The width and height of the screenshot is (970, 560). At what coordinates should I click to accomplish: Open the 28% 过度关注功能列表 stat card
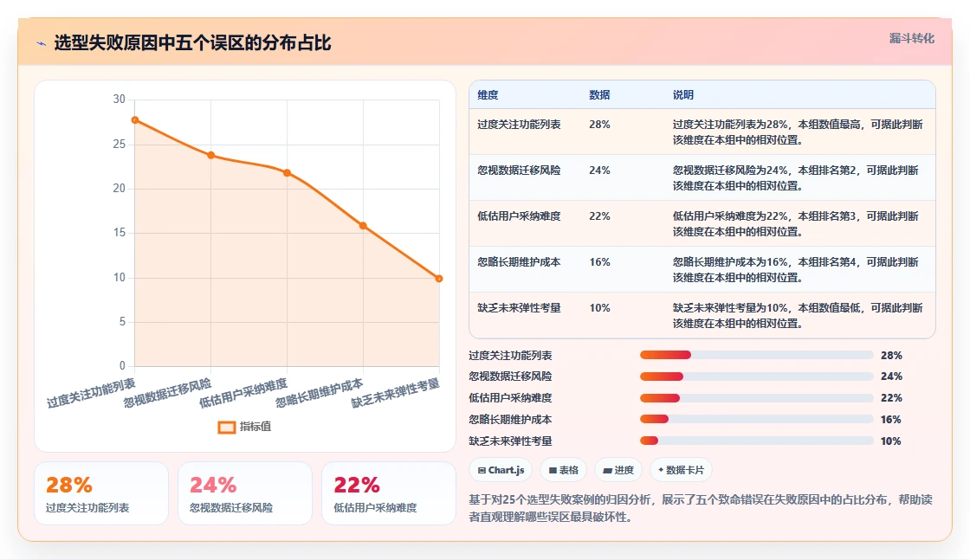point(101,493)
